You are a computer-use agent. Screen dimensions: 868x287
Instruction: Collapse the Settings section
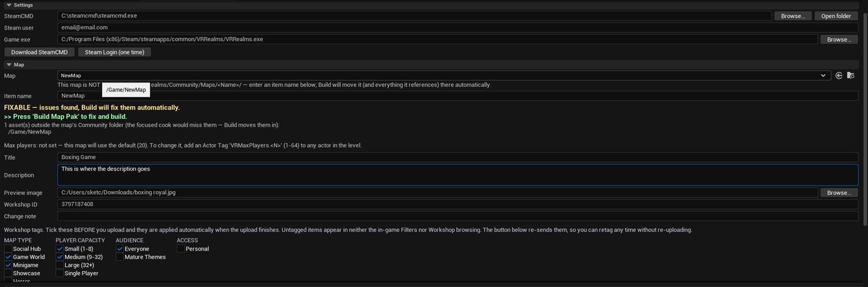(x=9, y=5)
